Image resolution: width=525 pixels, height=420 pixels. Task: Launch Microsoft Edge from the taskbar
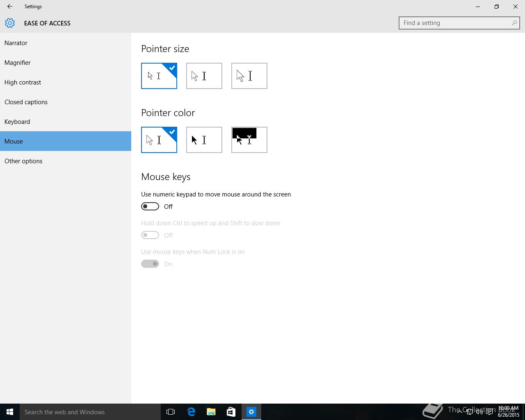click(x=191, y=412)
